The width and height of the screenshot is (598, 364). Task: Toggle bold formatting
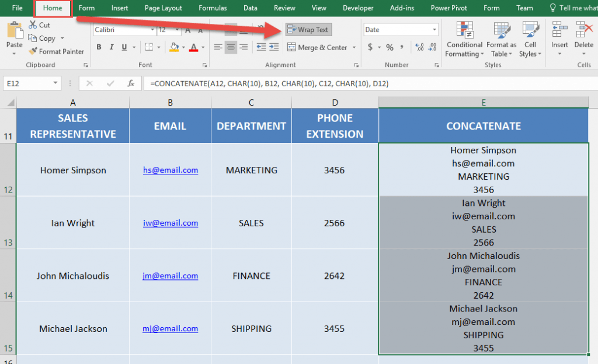(x=98, y=47)
